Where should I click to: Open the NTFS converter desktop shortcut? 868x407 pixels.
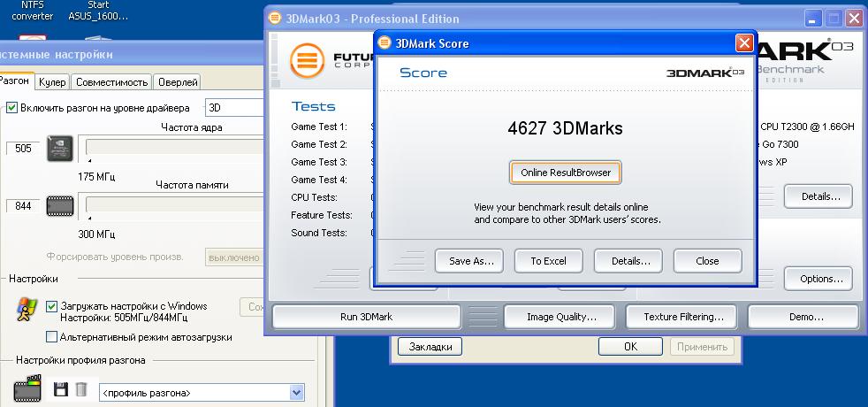(x=32, y=12)
